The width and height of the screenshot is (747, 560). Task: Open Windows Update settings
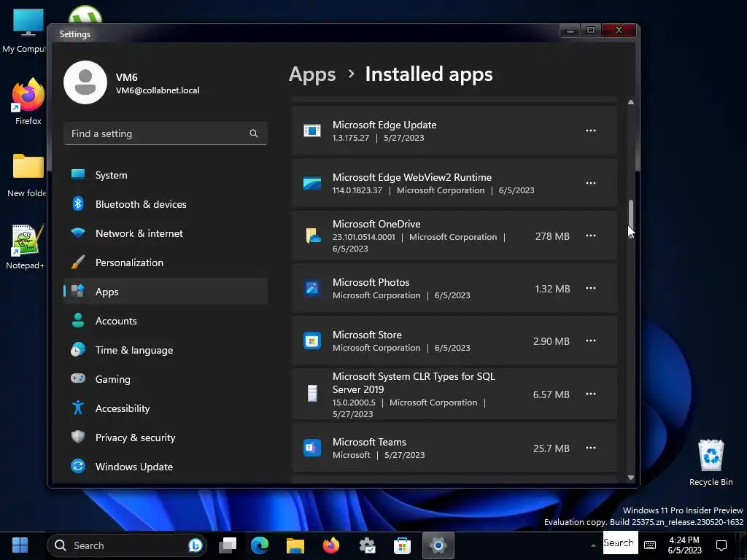[166, 467]
